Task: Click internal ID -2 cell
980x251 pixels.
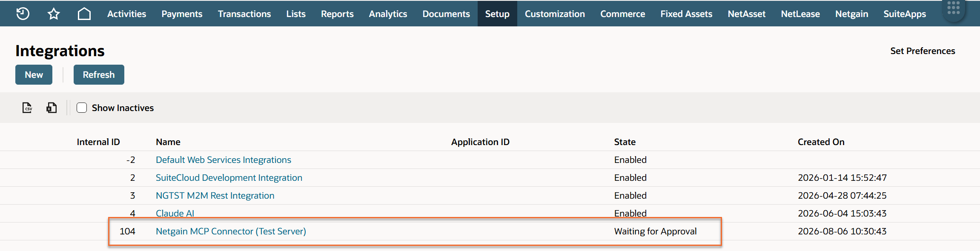Action: pos(131,160)
